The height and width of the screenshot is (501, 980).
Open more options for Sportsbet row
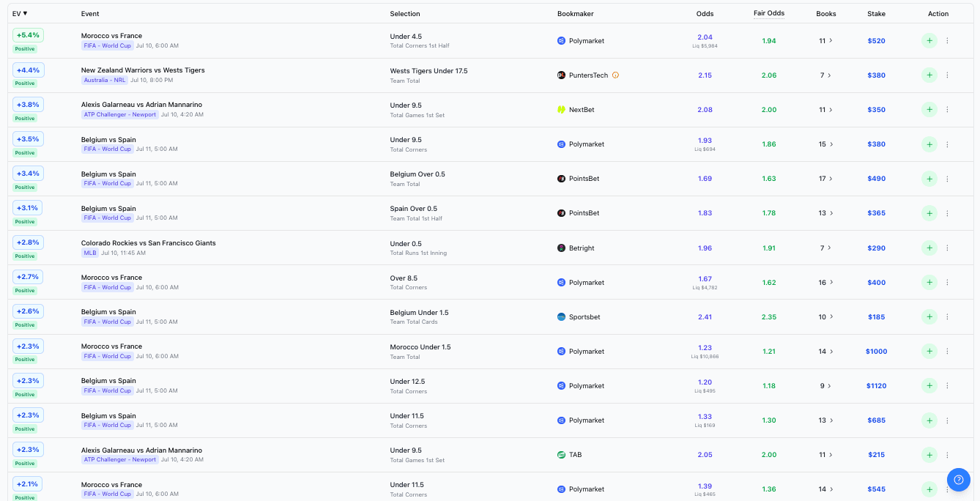click(947, 317)
